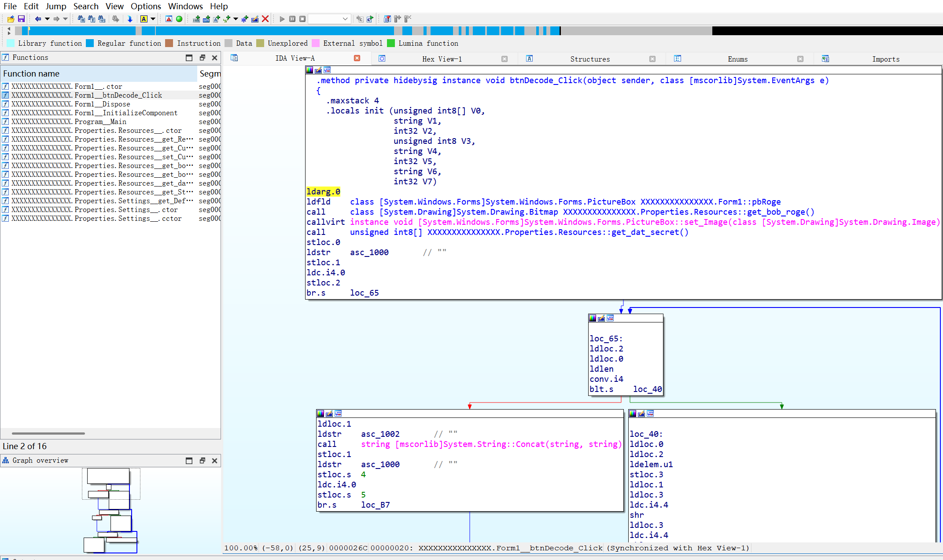Image resolution: width=943 pixels, height=560 pixels.
Task: Float the Functions panel with restore icon
Action: (202, 58)
